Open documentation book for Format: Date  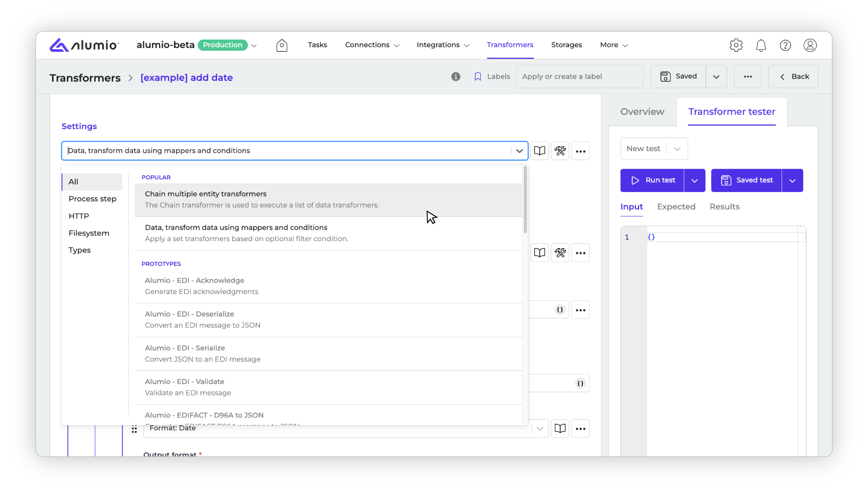tap(560, 428)
